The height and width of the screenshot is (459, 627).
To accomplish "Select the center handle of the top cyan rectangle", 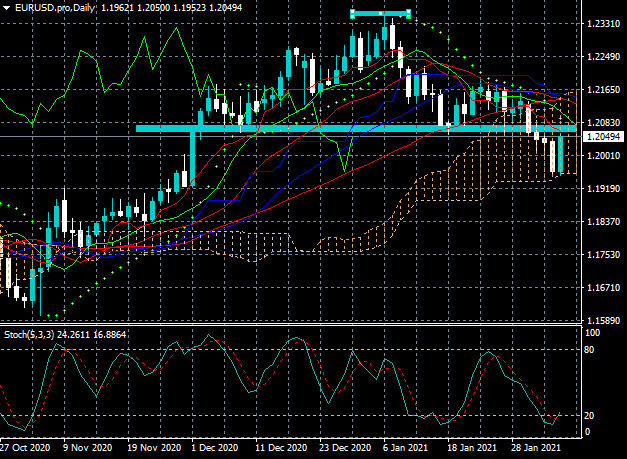I will (x=380, y=14).
